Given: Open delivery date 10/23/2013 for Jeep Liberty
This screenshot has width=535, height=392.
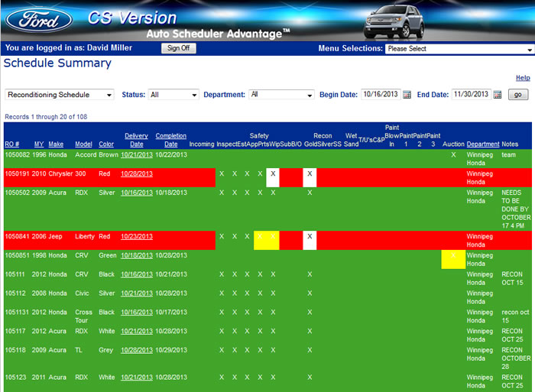Looking at the screenshot, I should tap(136, 236).
